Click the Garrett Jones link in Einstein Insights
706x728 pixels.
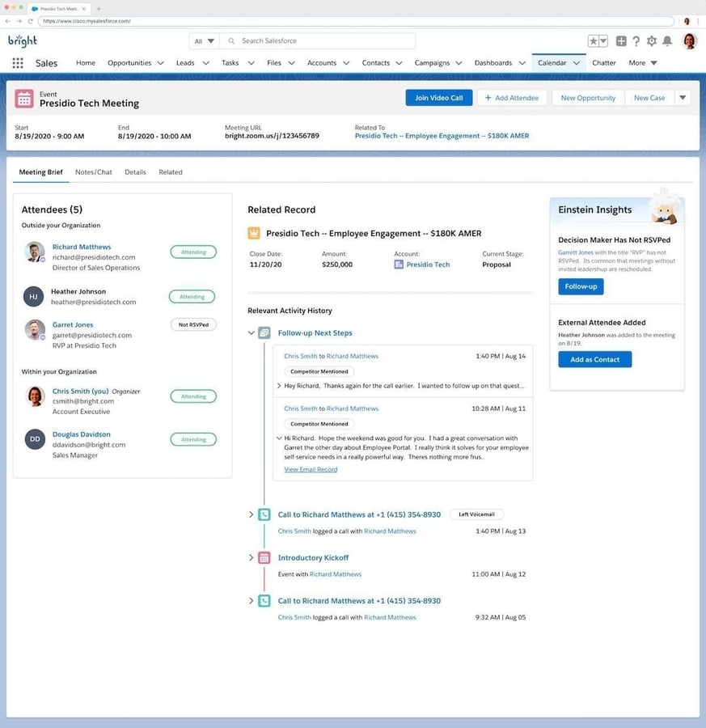tap(576, 252)
